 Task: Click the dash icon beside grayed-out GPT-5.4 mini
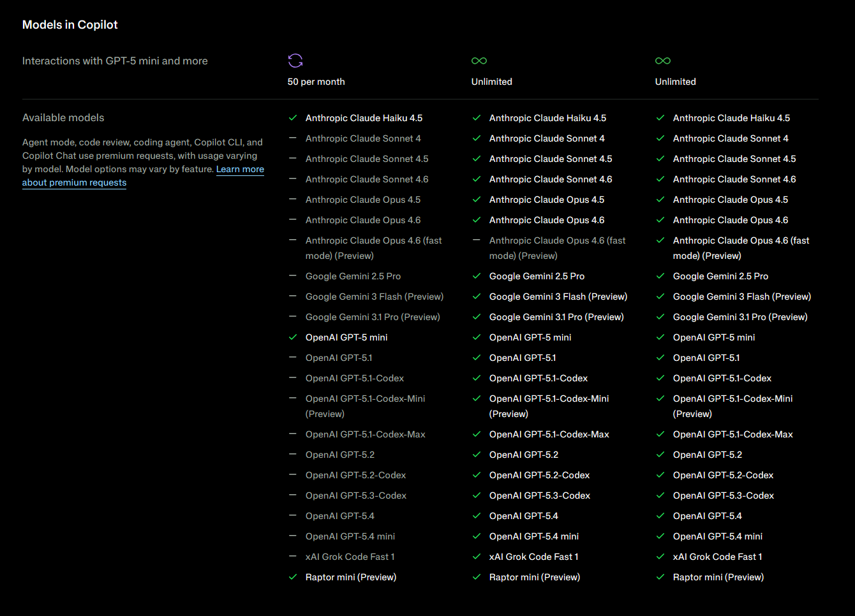click(x=293, y=536)
